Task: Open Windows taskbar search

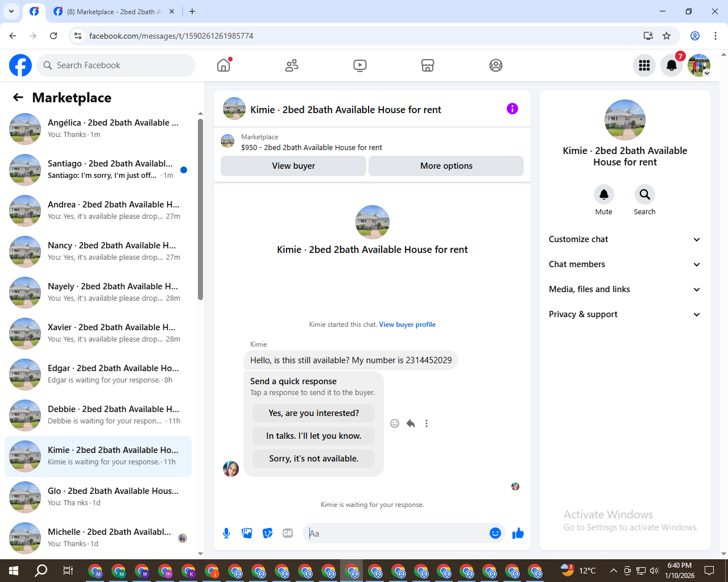Action: pos(41,571)
